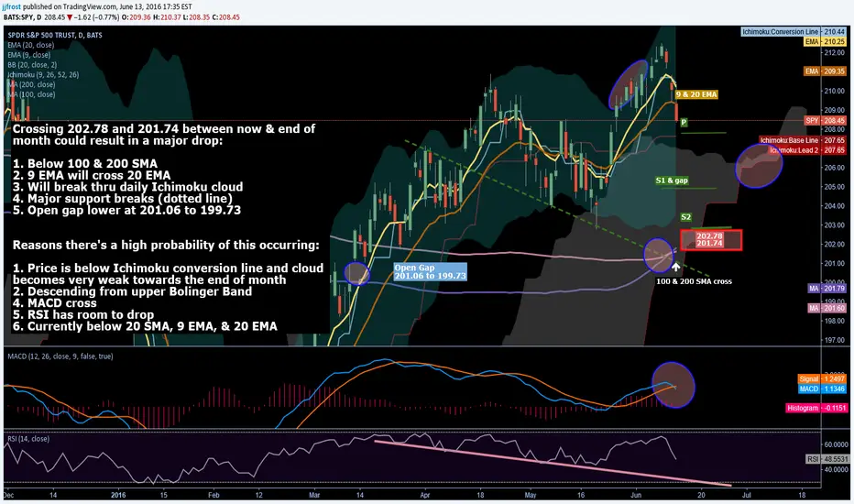854x504 pixels.
Task: Select the BB (20, close, 2) legend entry
Action: point(32,64)
